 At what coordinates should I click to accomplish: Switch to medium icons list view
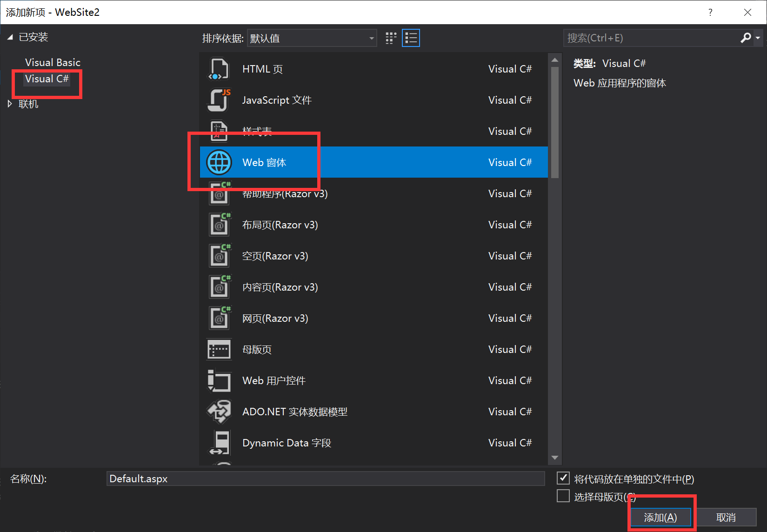coord(411,38)
